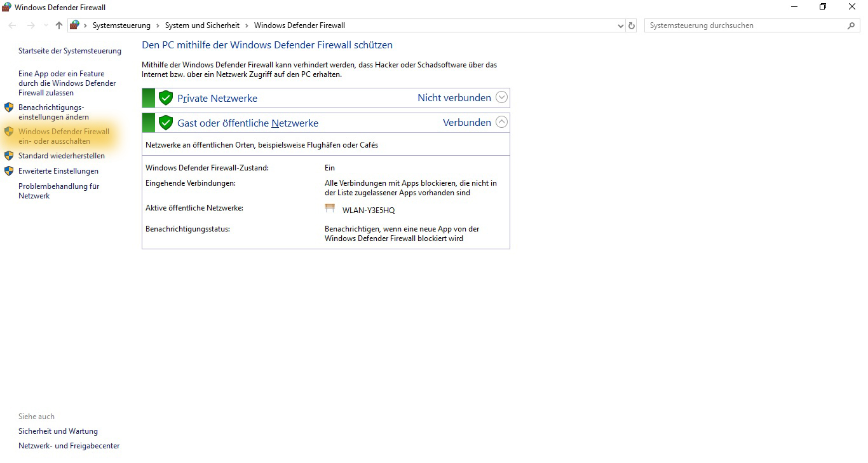Click the Nicht verbunden status text
The width and height of the screenshot is (868, 463).
coord(454,97)
